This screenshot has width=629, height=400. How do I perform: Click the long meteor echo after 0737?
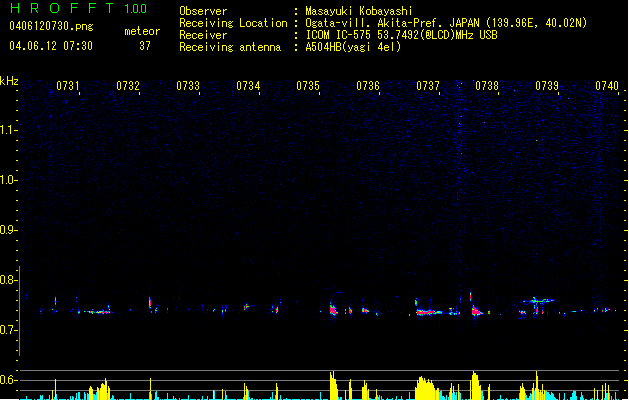point(429,312)
